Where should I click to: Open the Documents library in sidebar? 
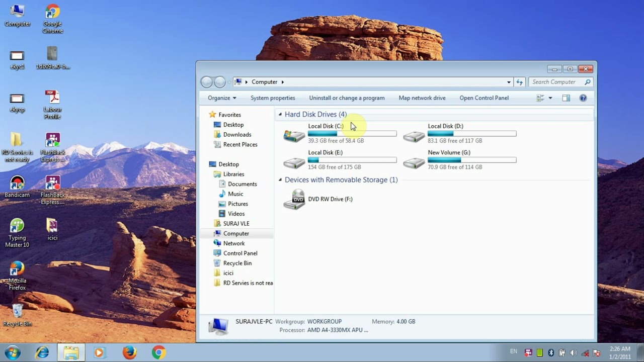click(x=242, y=184)
